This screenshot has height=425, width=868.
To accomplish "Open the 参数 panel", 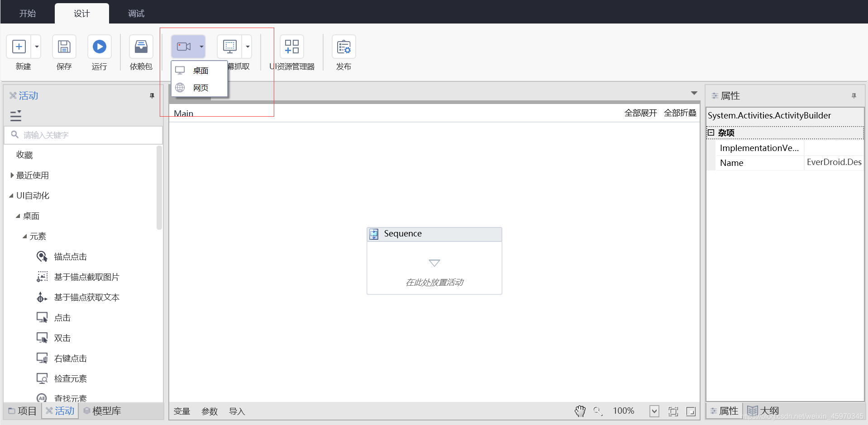I will coord(210,411).
